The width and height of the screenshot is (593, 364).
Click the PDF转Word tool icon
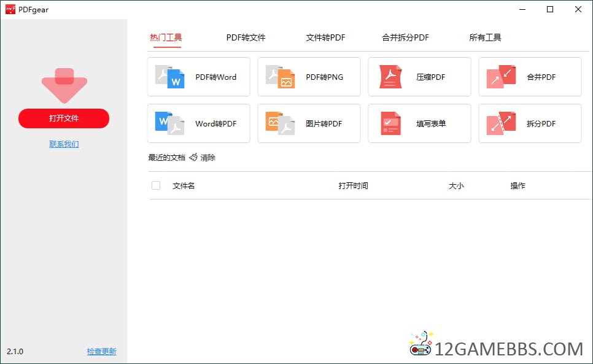point(170,77)
